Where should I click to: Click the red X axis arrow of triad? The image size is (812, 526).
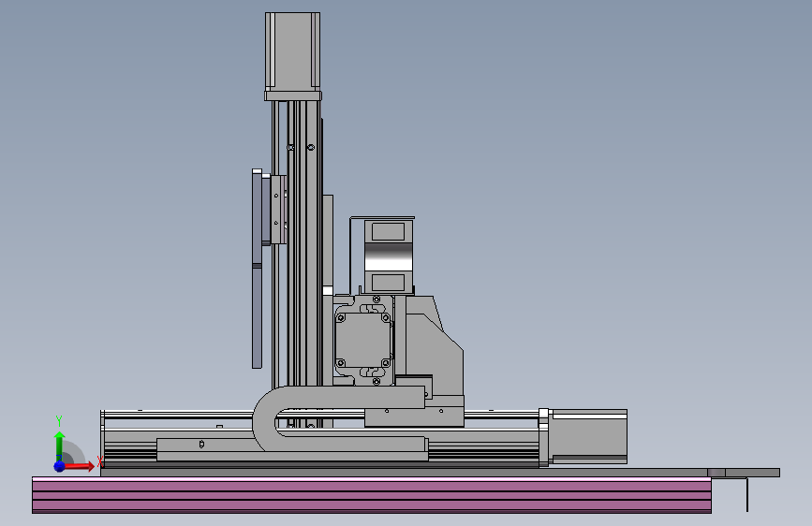click(80, 466)
